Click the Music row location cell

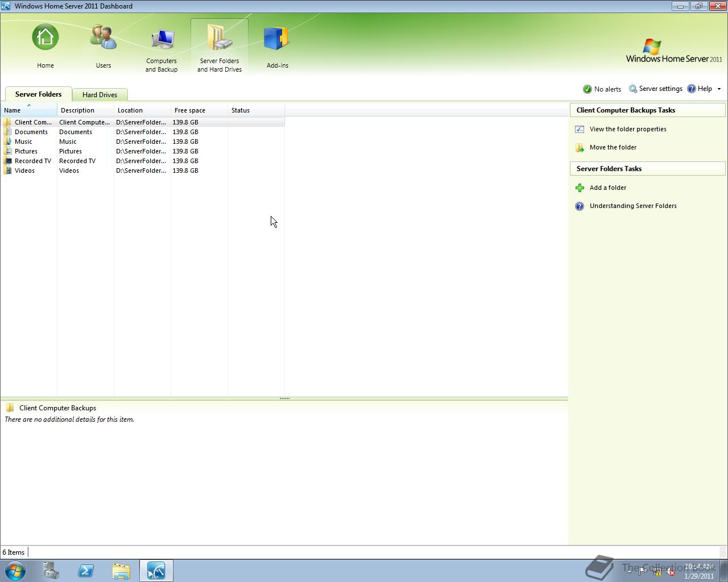[x=141, y=142]
